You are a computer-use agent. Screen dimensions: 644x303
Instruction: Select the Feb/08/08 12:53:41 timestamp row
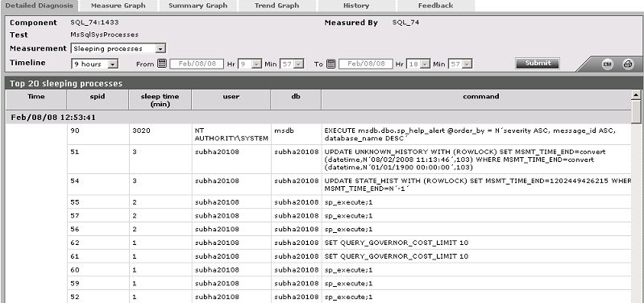(x=318, y=118)
